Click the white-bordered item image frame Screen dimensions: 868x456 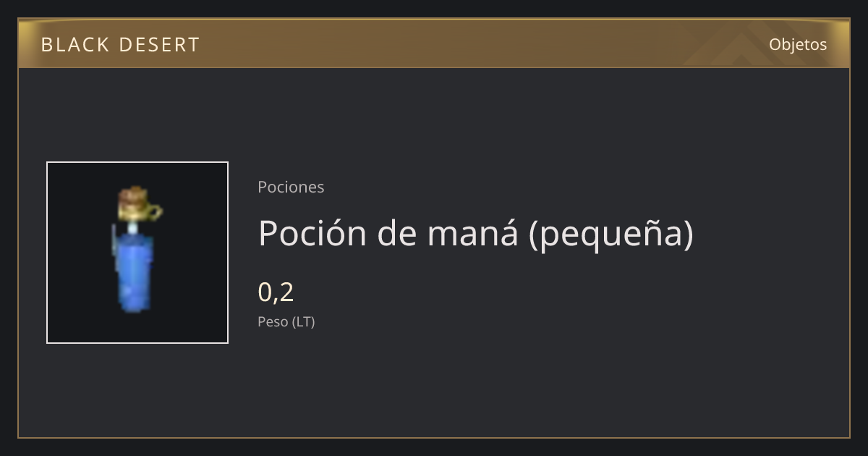137,253
